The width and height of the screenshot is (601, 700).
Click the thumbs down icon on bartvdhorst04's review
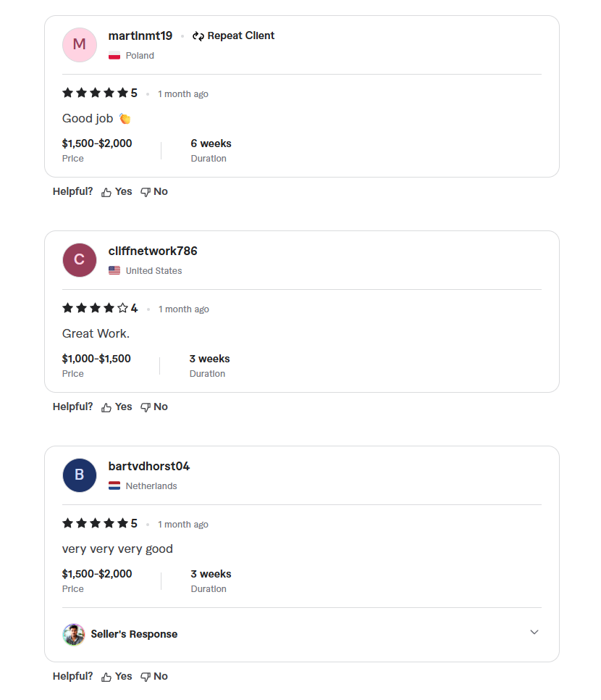[x=144, y=676]
